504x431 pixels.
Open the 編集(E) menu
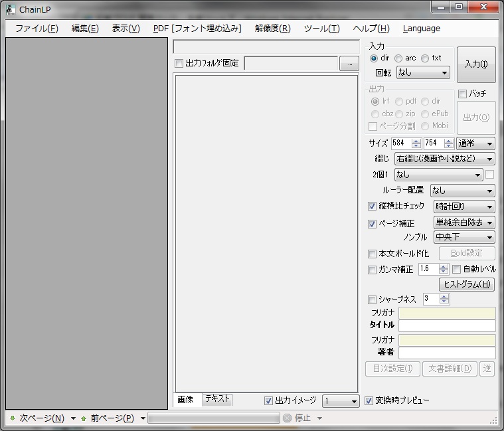click(85, 29)
